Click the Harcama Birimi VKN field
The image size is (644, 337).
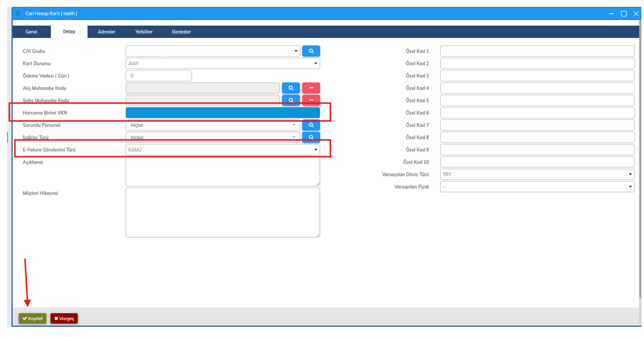click(223, 113)
